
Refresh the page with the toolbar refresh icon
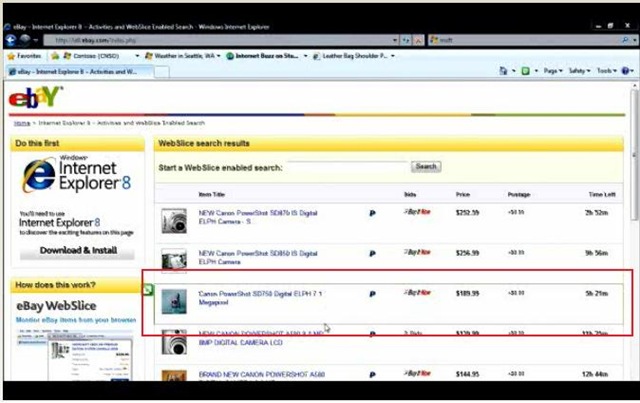[406, 40]
